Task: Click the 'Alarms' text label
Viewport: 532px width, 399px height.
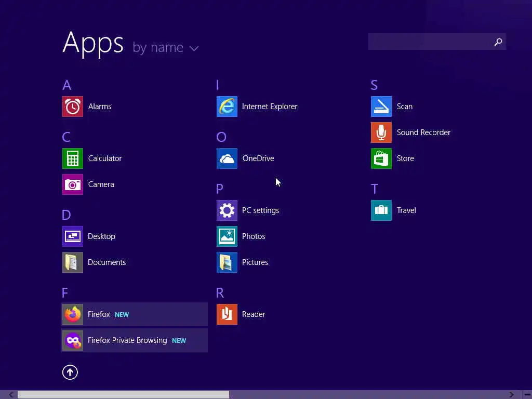Action: (x=100, y=107)
